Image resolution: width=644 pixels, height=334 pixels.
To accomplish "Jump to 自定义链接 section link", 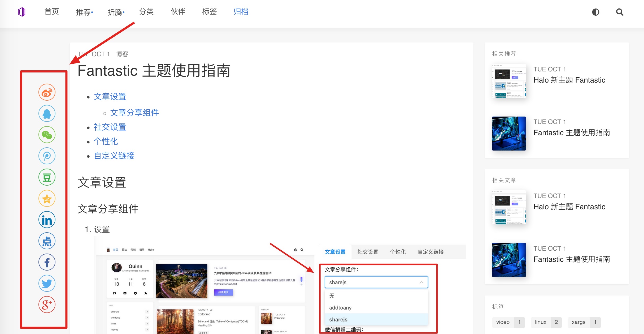I will pos(114,156).
